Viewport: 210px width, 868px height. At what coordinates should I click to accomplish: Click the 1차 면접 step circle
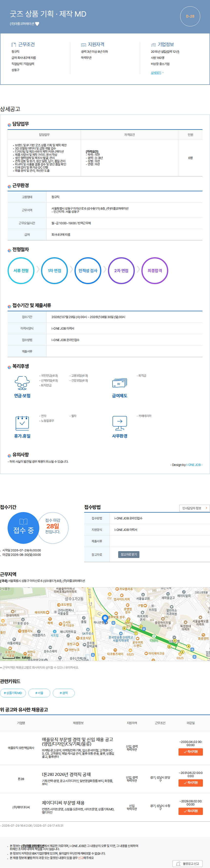point(54,271)
